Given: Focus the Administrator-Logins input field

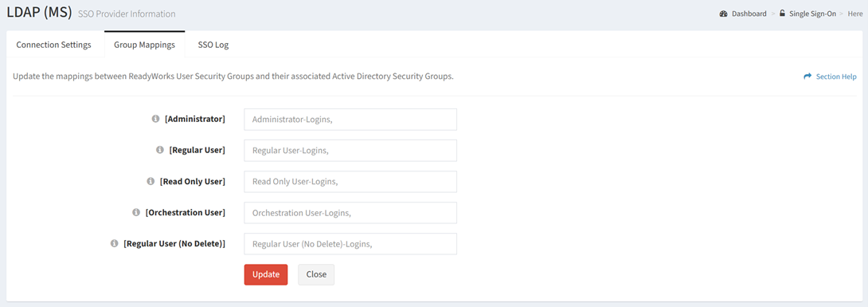Looking at the screenshot, I should [350, 119].
